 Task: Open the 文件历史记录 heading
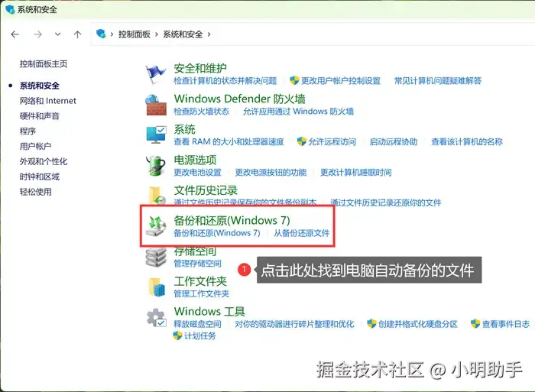coord(206,190)
